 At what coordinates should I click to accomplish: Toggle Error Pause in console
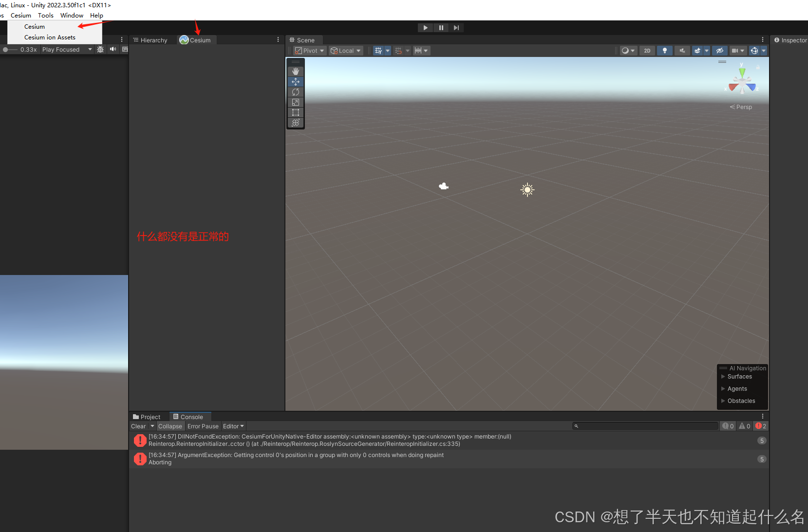click(x=203, y=426)
